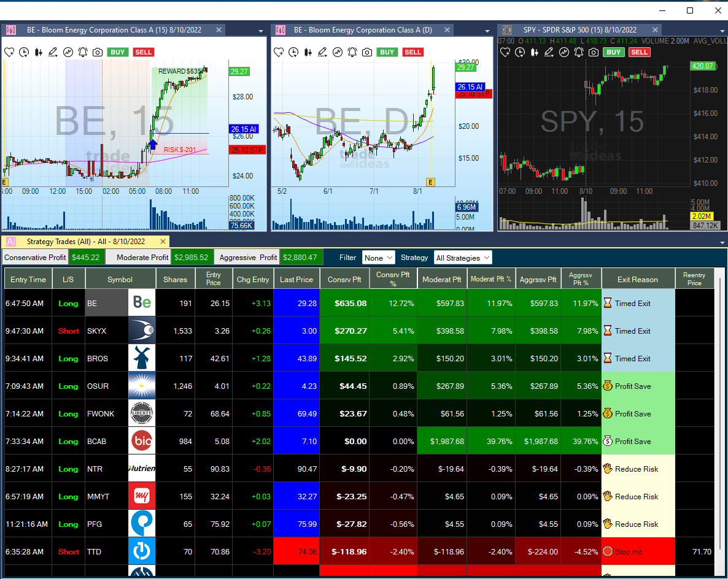Screen dimensions: 728x579
Task: Take camera snapshot of BE daily chart
Action: coord(367,52)
